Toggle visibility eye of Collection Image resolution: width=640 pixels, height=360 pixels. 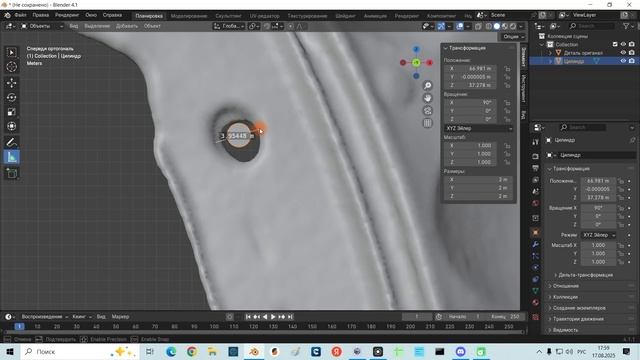[623, 44]
